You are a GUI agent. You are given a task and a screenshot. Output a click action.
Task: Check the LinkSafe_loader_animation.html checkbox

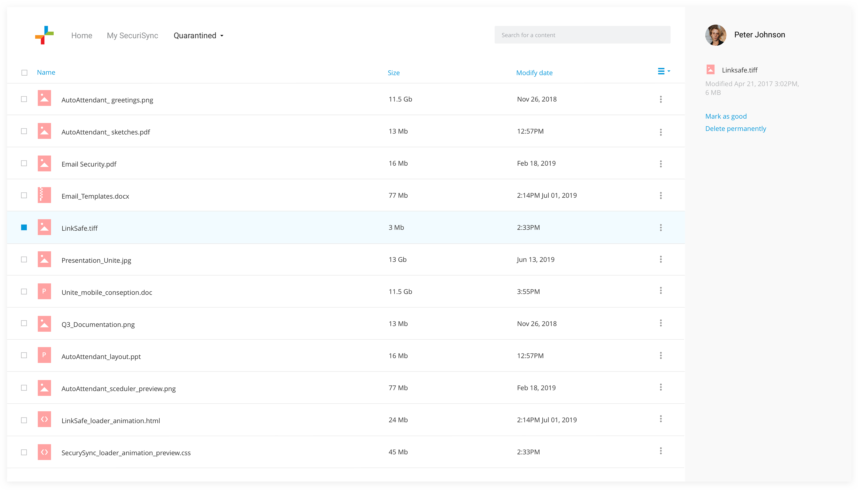24,420
